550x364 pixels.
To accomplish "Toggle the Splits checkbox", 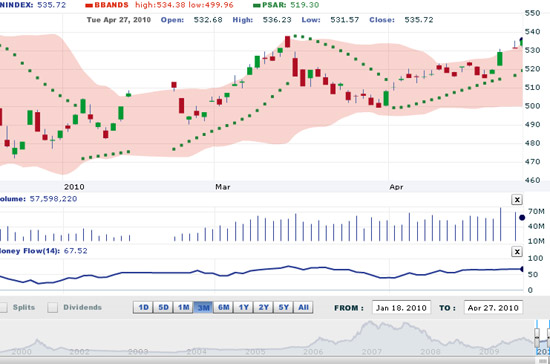I will (x=3, y=308).
